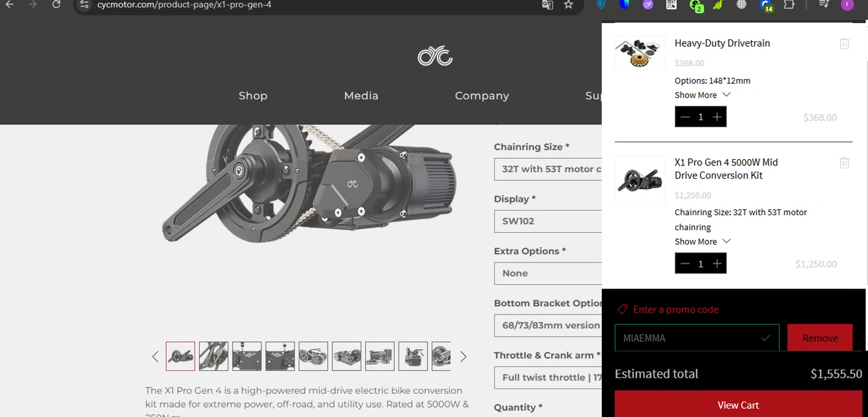
Task: Select the fourth gallery thumbnail
Action: click(280, 356)
